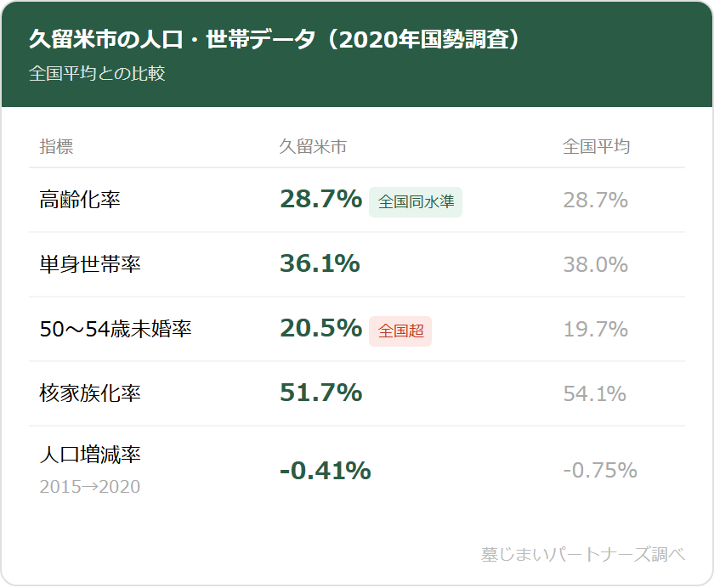Click the 人口増減率 row label
Image resolution: width=714 pixels, height=588 pixels.
point(90,455)
